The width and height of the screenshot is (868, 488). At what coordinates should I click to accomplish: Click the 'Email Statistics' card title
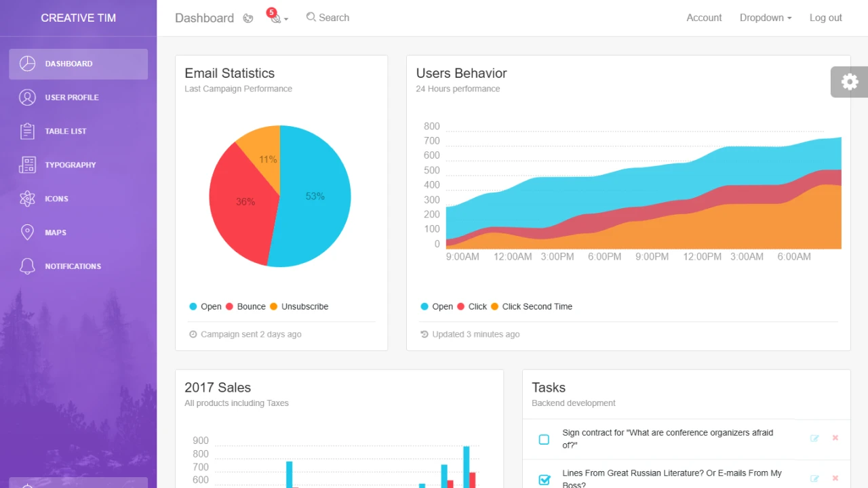(x=230, y=73)
